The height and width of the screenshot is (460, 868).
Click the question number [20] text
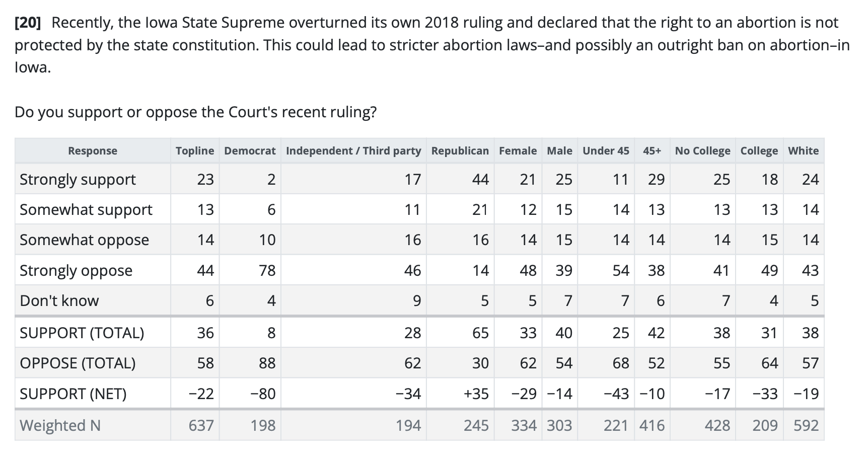pos(29,23)
